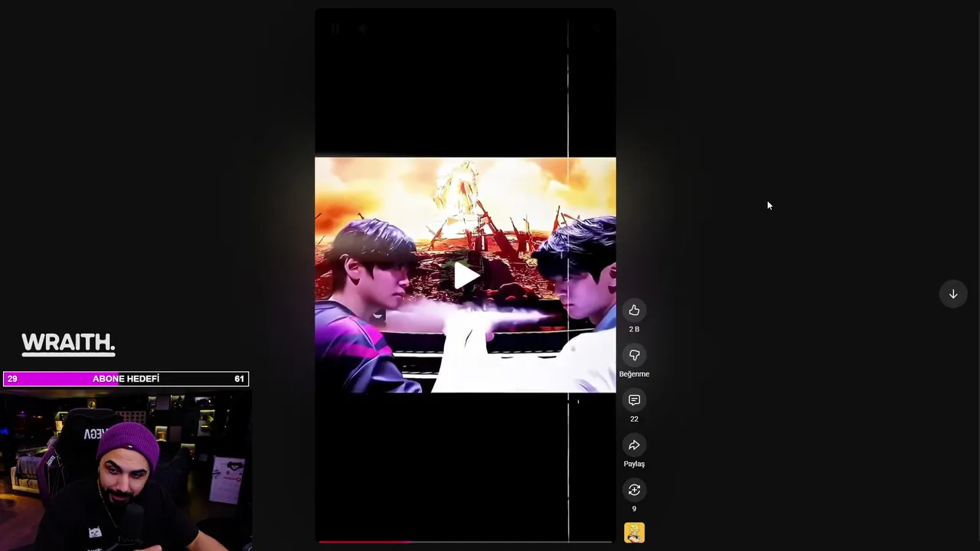This screenshot has height=551, width=980.
Task: Open the comments panel showing 22 comments
Action: pos(634,400)
